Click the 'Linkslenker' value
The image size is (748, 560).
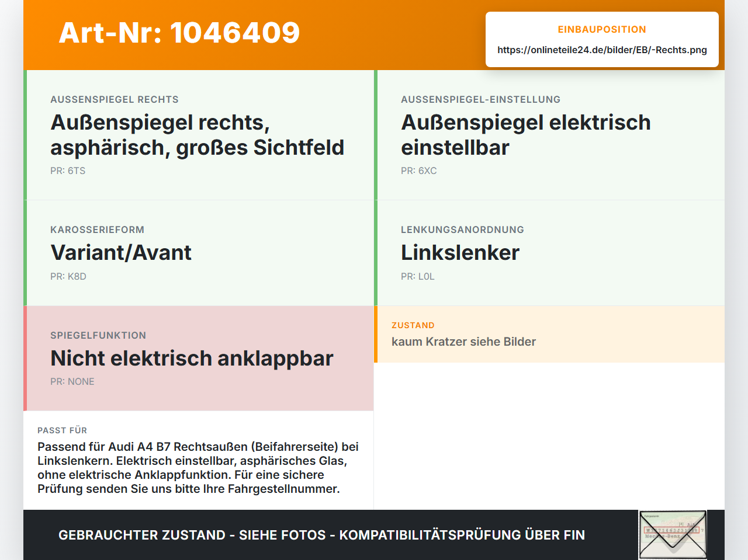460,253
